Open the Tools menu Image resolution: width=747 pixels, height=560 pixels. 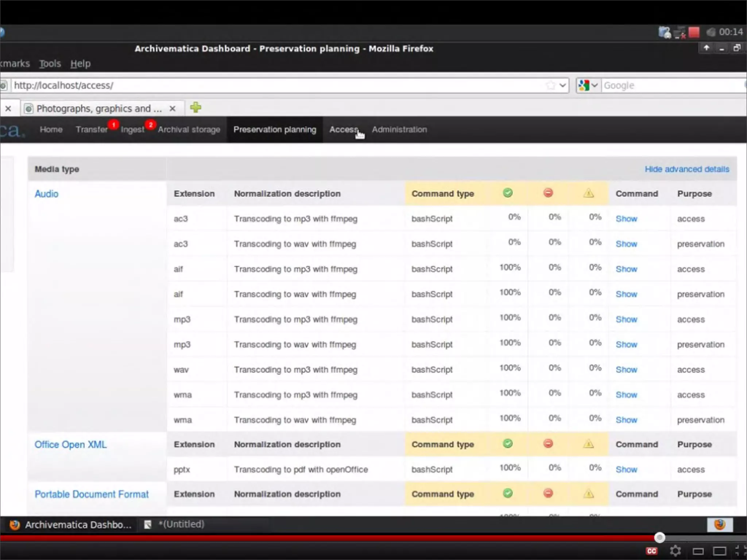point(50,63)
